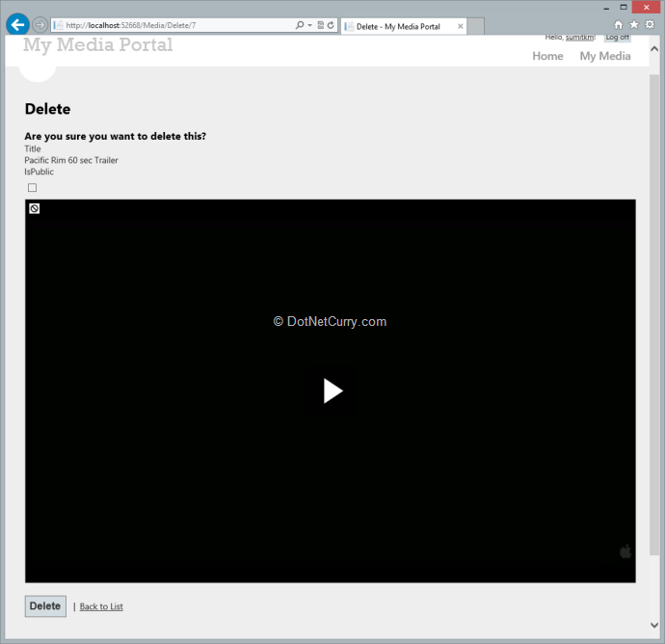Select the 'Delete - My Media Portal' tab
Image resolution: width=665 pixels, height=644 pixels.
pos(403,26)
